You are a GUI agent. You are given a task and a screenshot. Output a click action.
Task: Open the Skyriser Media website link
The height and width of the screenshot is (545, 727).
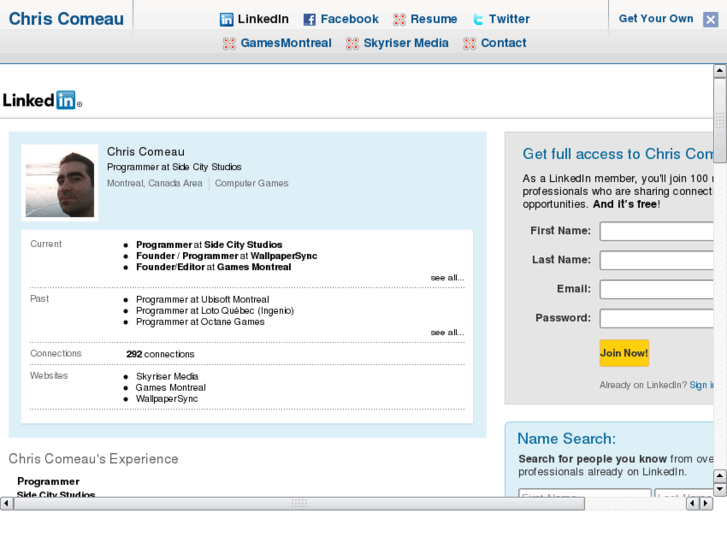coord(167,376)
